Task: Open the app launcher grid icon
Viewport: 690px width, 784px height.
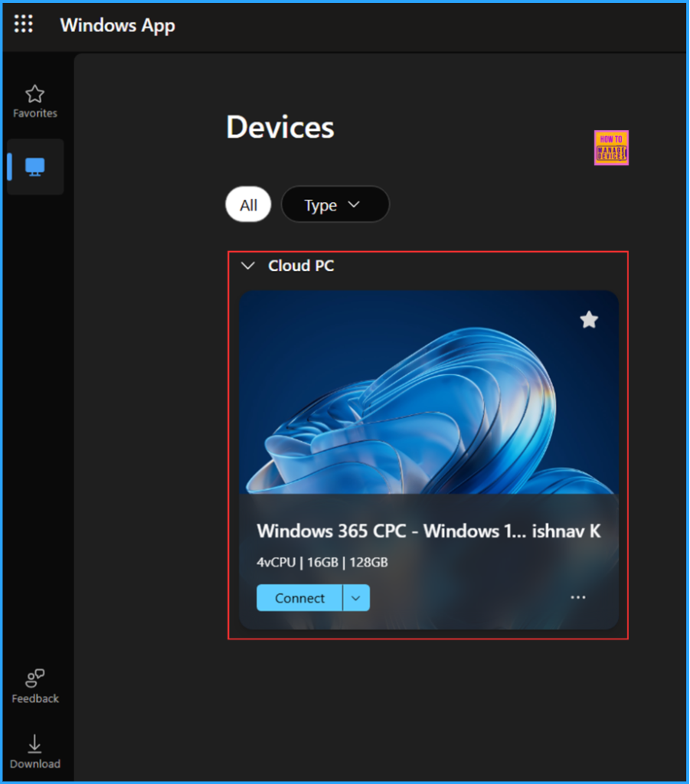Action: pyautogui.click(x=24, y=24)
